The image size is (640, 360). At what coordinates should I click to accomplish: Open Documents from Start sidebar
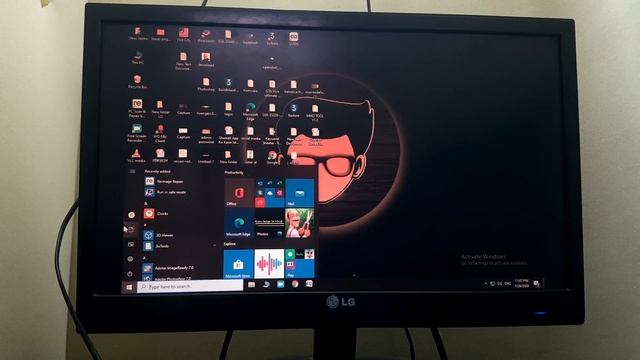(x=131, y=230)
